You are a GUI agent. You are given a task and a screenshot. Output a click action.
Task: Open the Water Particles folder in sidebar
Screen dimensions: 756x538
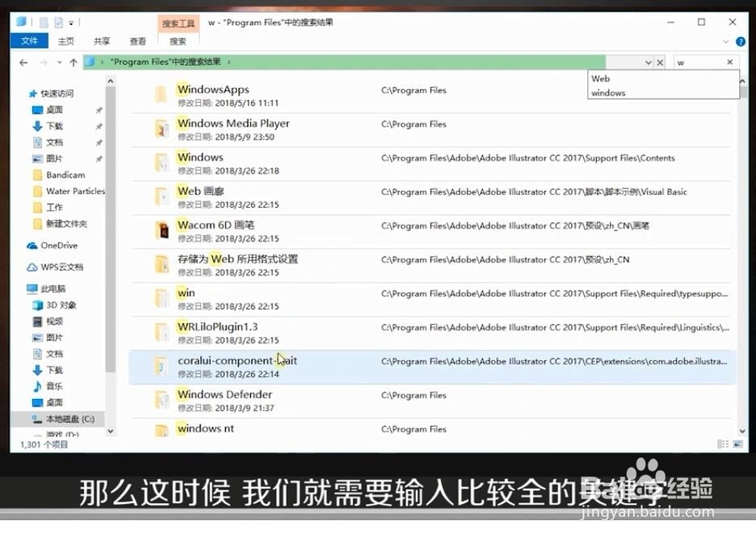click(75, 191)
